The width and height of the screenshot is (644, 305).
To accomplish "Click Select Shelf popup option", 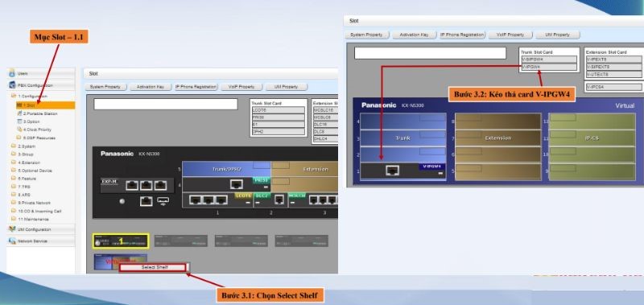I will tap(152, 267).
